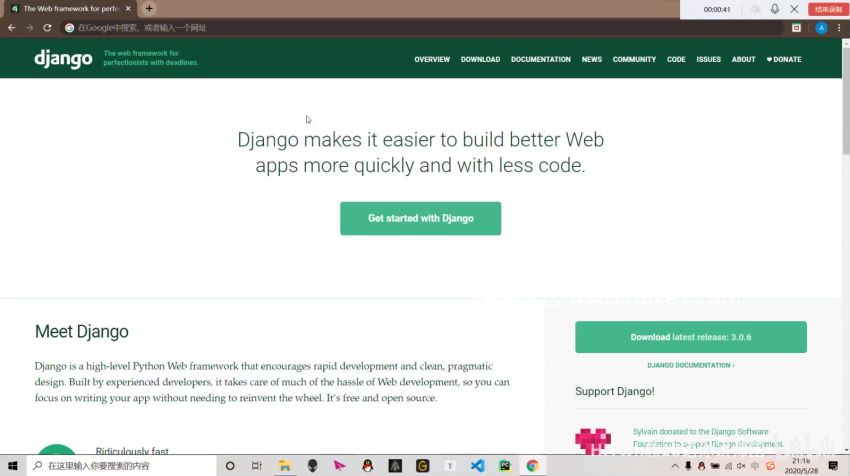850x476 pixels.
Task: Open the Download nav item
Action: pos(480,59)
